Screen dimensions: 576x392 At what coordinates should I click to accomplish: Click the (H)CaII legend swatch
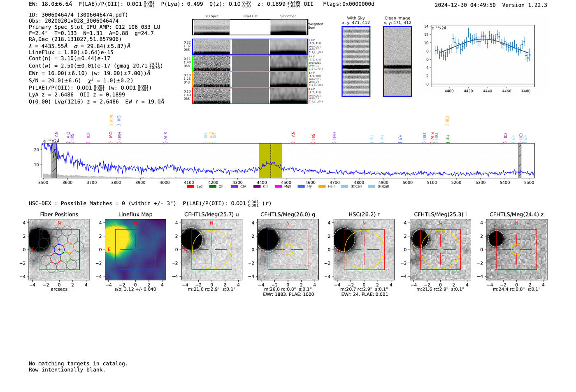[372, 186]
